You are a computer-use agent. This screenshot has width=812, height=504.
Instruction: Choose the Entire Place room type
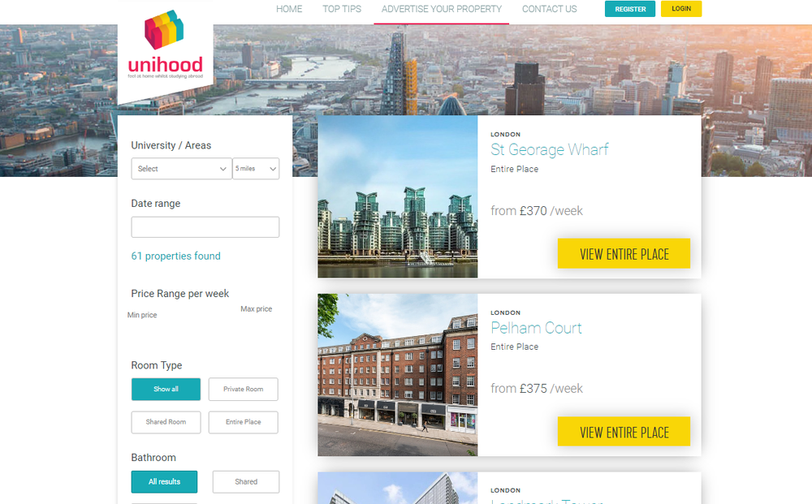coord(244,422)
